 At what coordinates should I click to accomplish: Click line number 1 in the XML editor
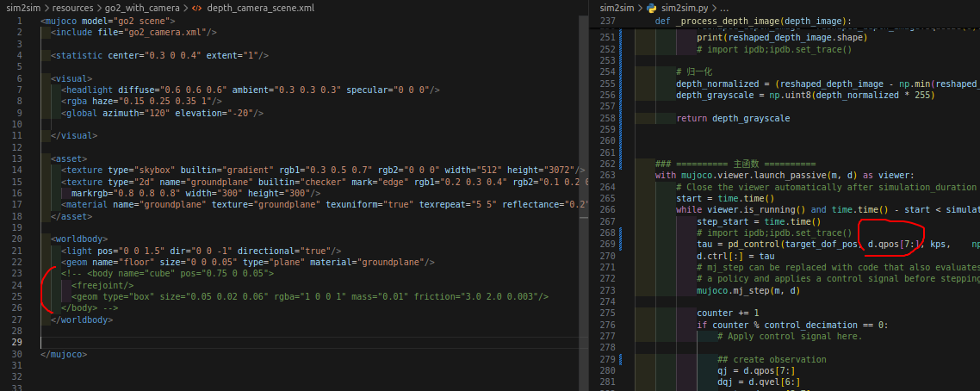point(20,21)
